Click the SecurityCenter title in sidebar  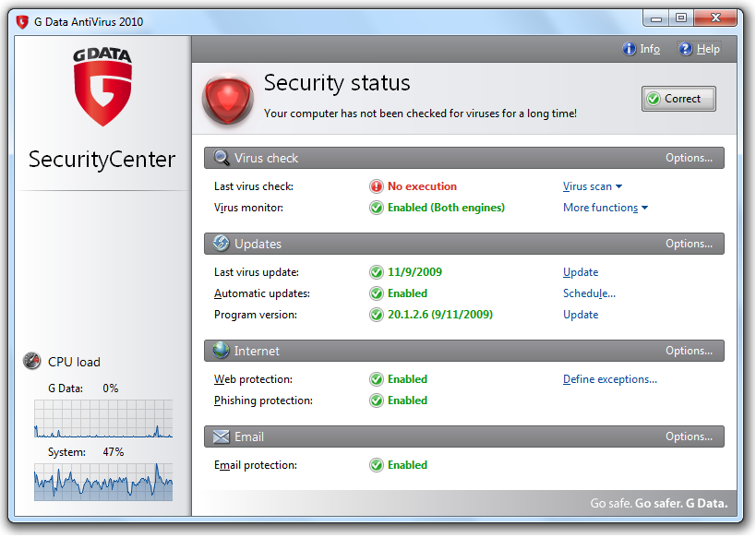click(102, 160)
